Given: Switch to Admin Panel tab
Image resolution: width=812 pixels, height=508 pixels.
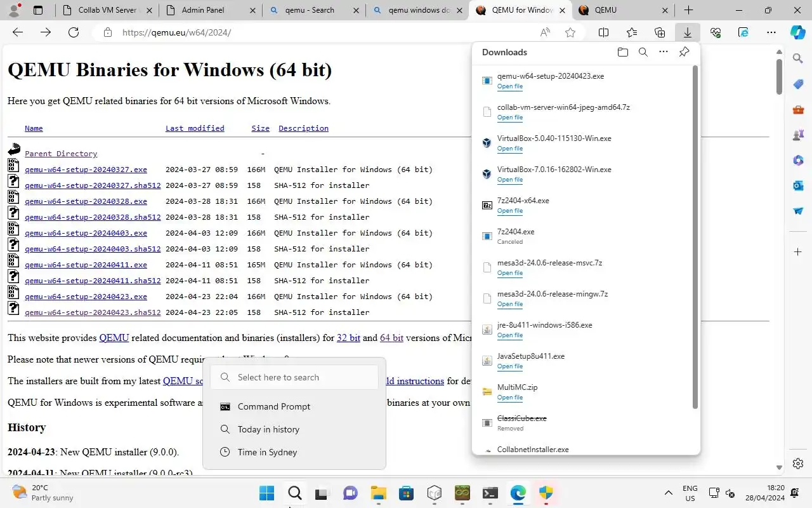Looking at the screenshot, I should click(x=209, y=10).
